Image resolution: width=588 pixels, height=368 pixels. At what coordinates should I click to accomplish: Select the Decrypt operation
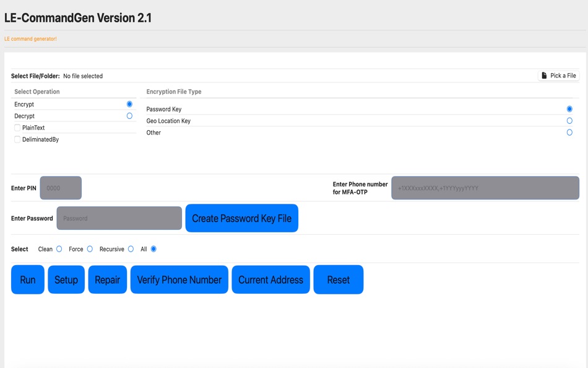point(129,115)
